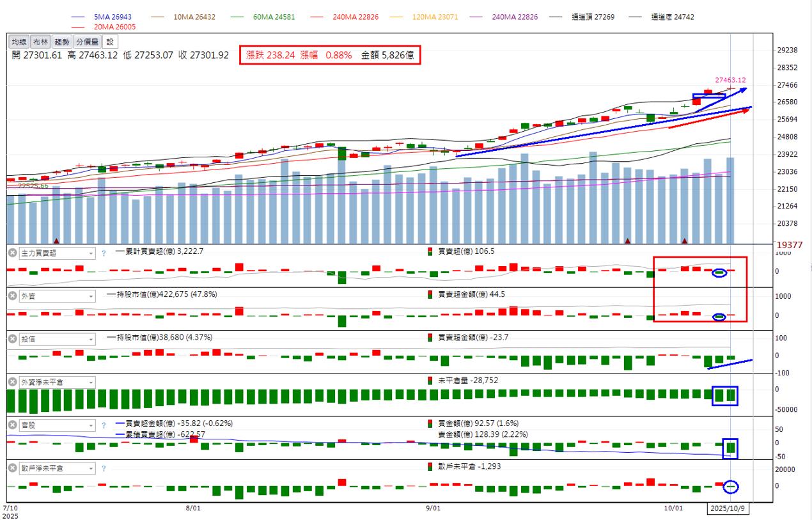
Task: Remove the 外資淨未平倉 panel
Action: coord(12,382)
